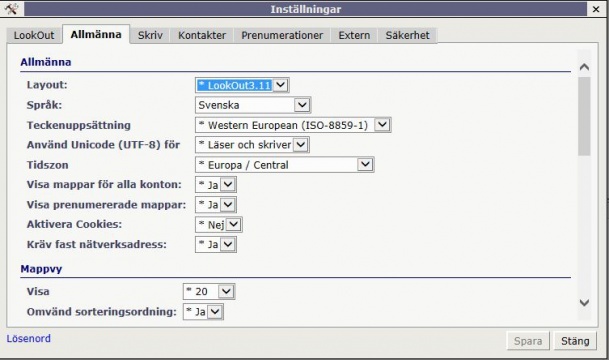Viewport: 609px width, 360px height.
Task: Click the Inställningar title text
Action: [x=306, y=9]
